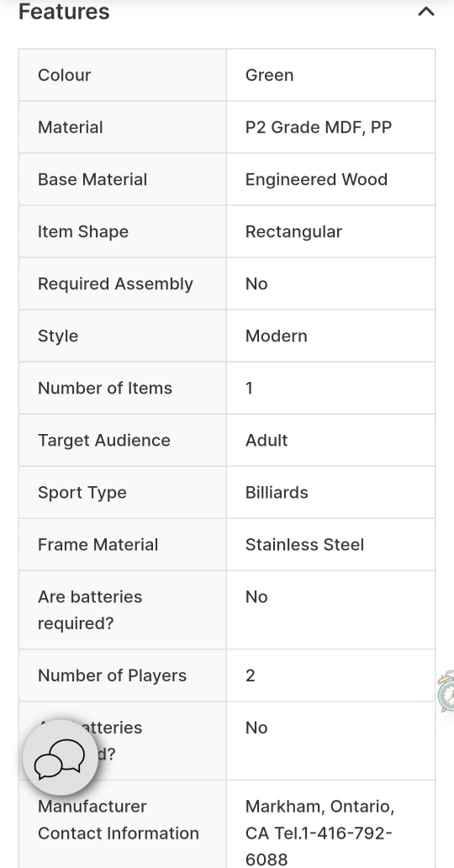
Task: Select the Colour row label
Action: coord(64,75)
